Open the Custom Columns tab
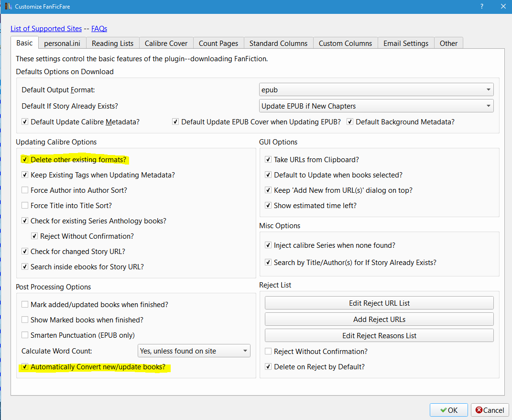 point(345,43)
